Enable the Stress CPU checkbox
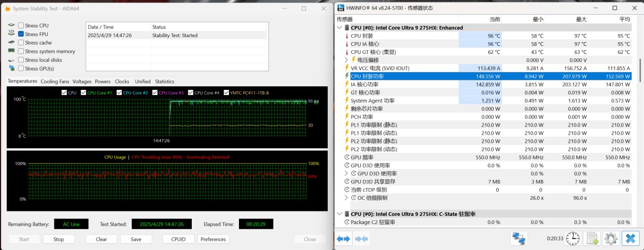Image resolution: width=644 pixels, height=250 pixels. 21,25
